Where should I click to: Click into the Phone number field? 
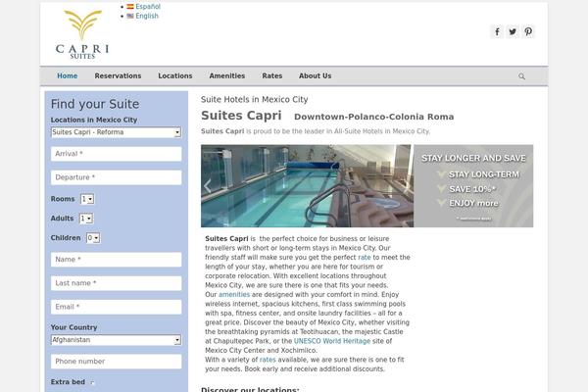[x=117, y=362]
